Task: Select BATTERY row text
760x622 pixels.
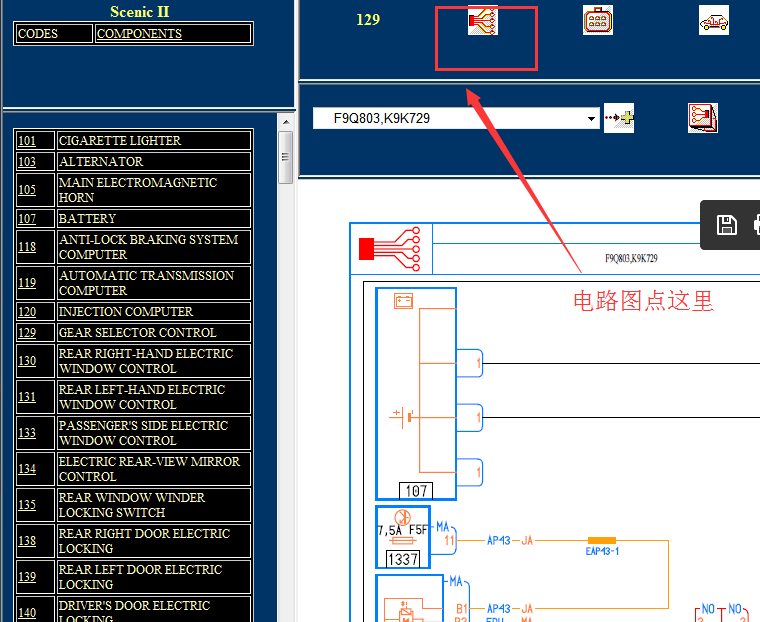Action: coord(87,219)
